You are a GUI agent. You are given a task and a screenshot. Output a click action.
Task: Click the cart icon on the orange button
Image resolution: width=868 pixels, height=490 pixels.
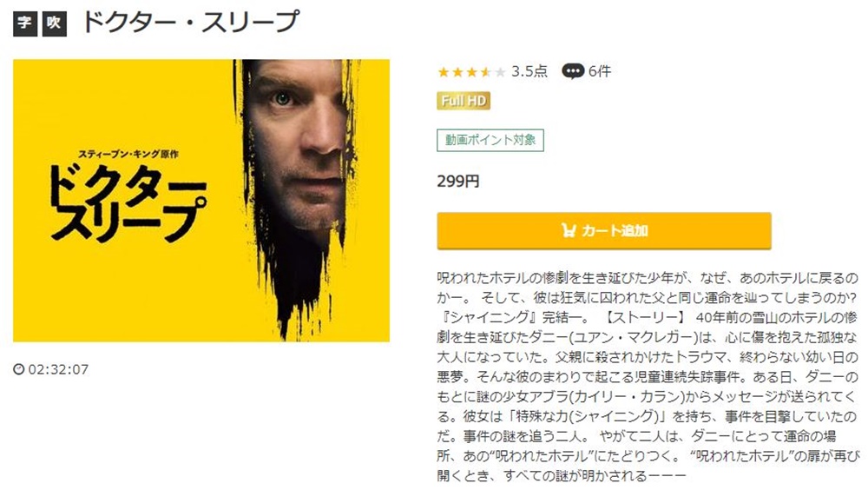pos(569,230)
